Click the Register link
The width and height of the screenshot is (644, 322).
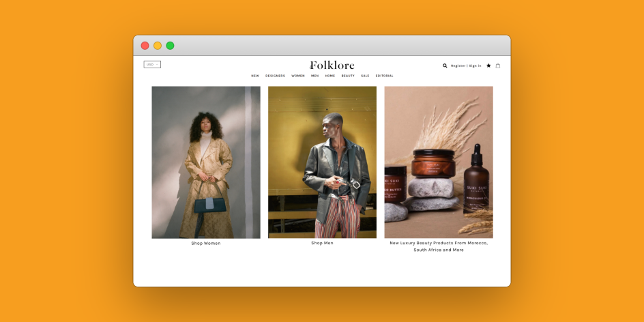(458, 66)
